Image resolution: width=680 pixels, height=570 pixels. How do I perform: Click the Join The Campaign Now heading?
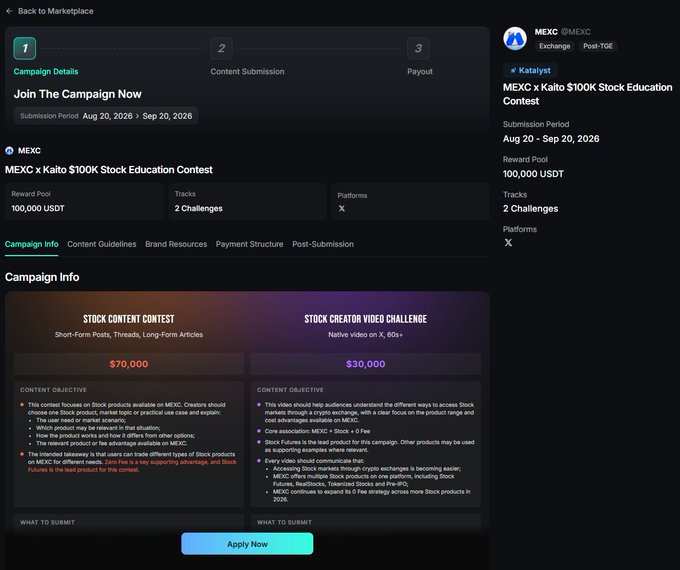coord(78,94)
